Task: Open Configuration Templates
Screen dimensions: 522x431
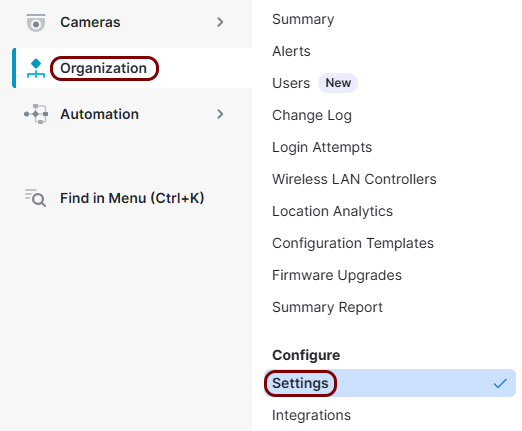Action: pyautogui.click(x=353, y=243)
